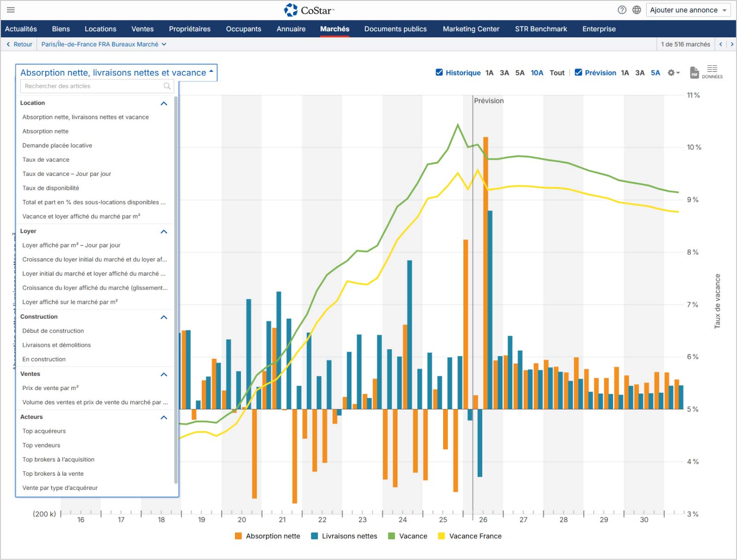
Task: Open chart settings gear icon
Action: [x=673, y=73]
